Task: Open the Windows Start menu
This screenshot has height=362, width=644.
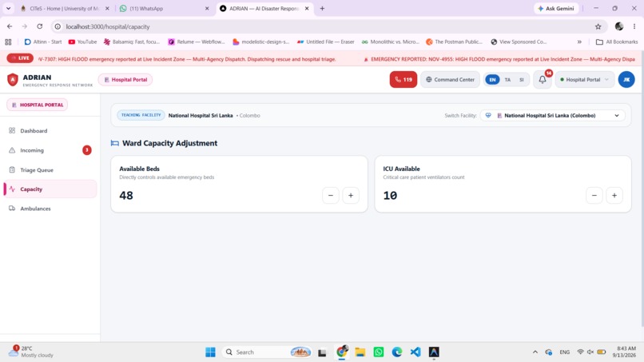Action: point(210,352)
